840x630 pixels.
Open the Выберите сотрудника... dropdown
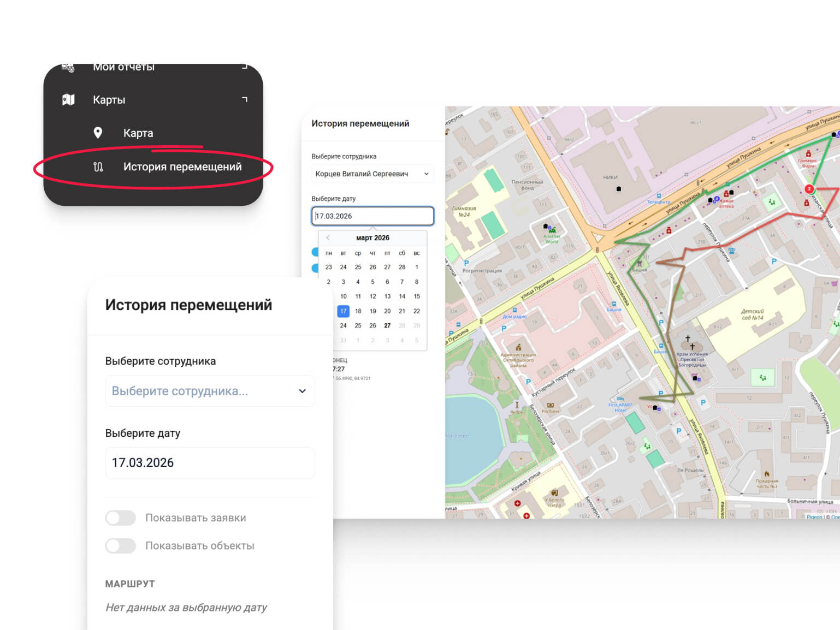210,391
